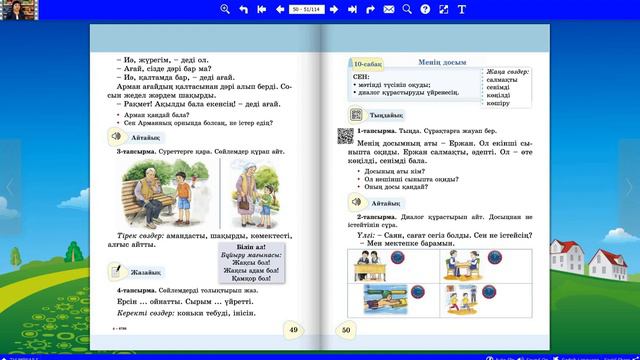The width and height of the screenshot is (640, 360).
Task: Click the QR code beside 1-тапсырма
Action: tap(345, 136)
